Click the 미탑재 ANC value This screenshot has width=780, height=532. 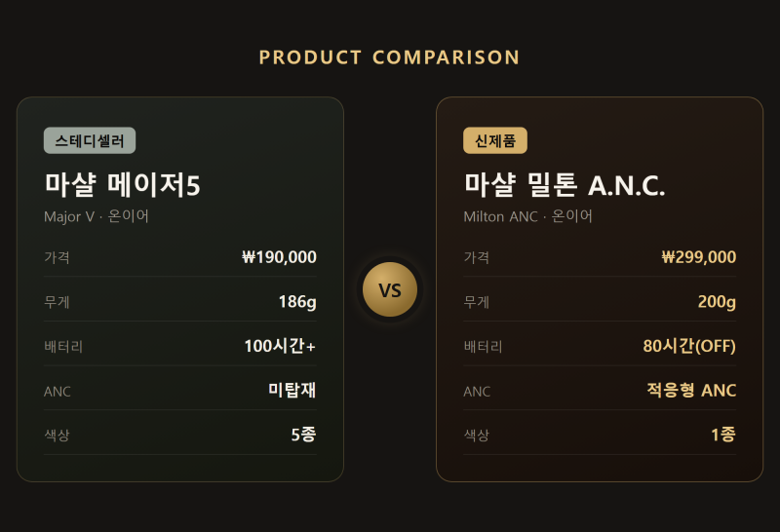click(292, 391)
